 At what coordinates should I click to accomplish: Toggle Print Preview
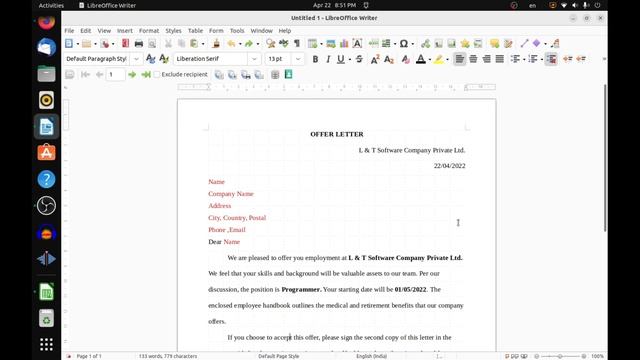[x=152, y=43]
